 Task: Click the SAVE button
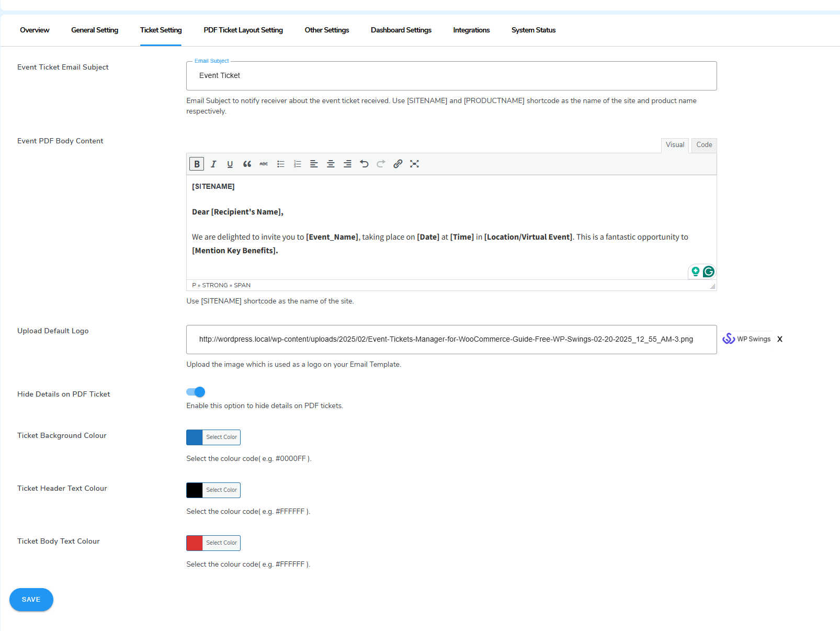coord(31,600)
